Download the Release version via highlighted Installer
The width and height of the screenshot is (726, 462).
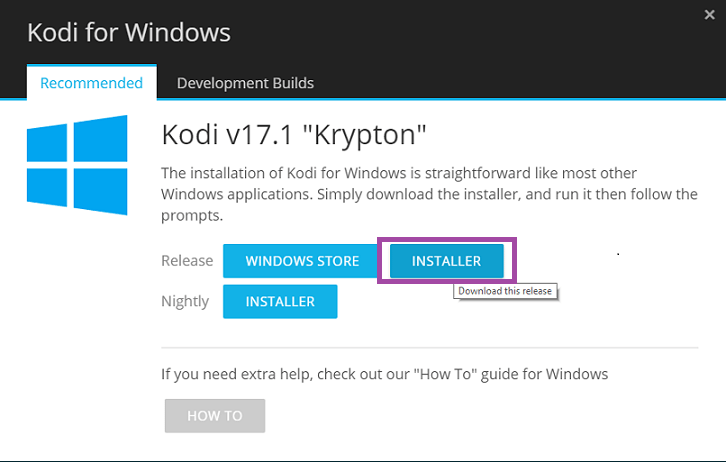point(446,261)
